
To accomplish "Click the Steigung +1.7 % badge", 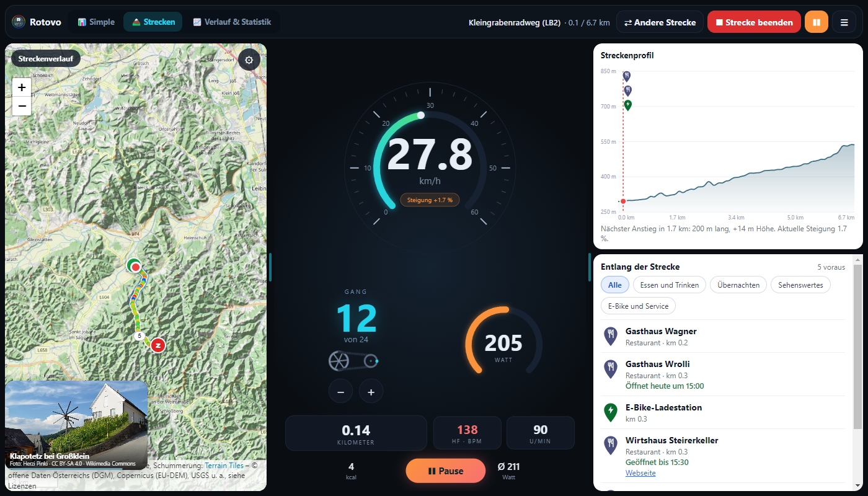I will point(430,200).
